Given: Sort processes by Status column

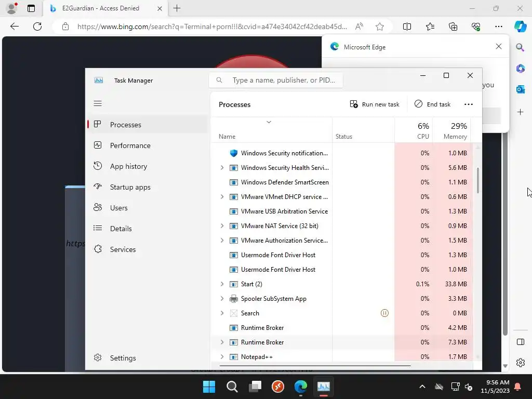Looking at the screenshot, I should click(x=363, y=130).
